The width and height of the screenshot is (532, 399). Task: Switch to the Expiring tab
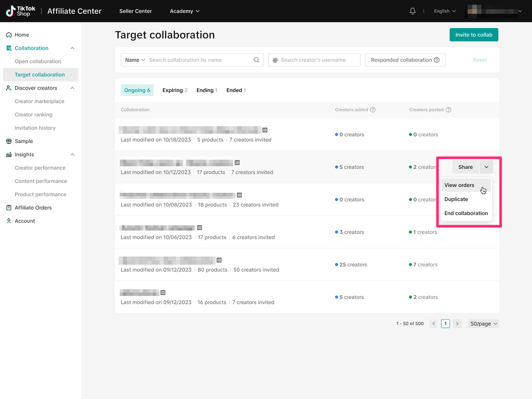coord(175,90)
